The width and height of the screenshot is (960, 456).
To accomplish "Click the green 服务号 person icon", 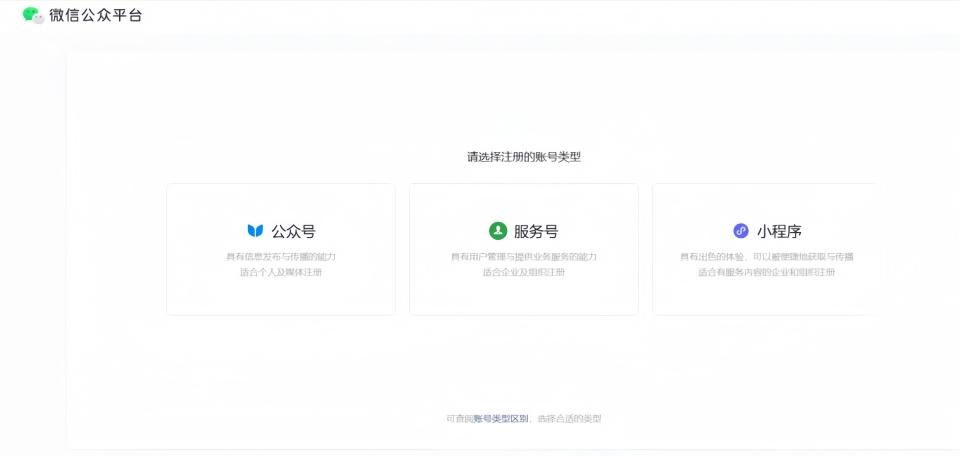I will click(x=498, y=231).
